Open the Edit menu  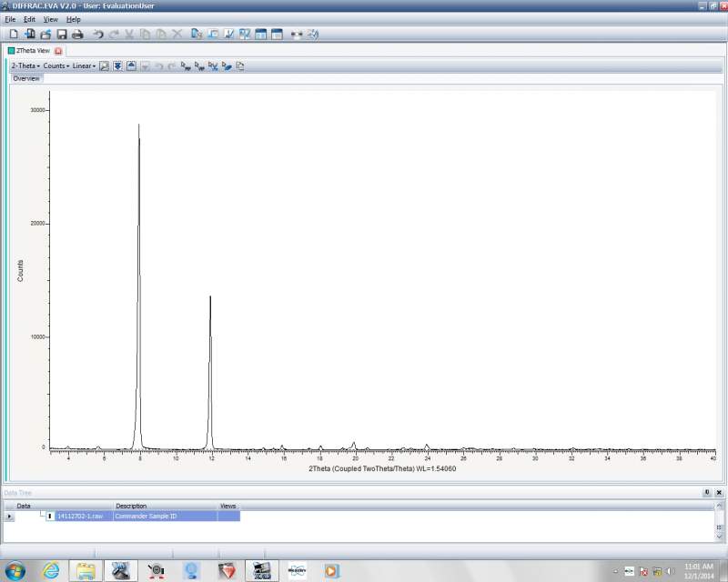pos(29,19)
